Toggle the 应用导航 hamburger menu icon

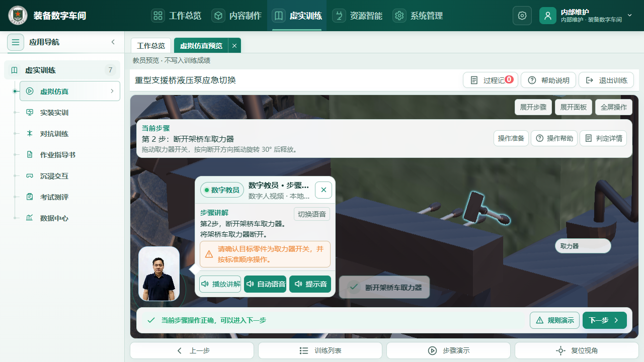(x=16, y=42)
